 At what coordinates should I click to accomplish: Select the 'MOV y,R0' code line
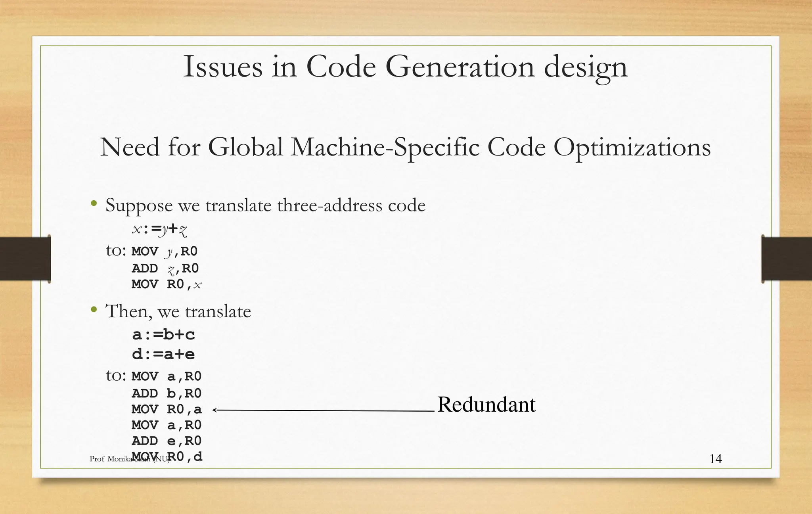165,251
